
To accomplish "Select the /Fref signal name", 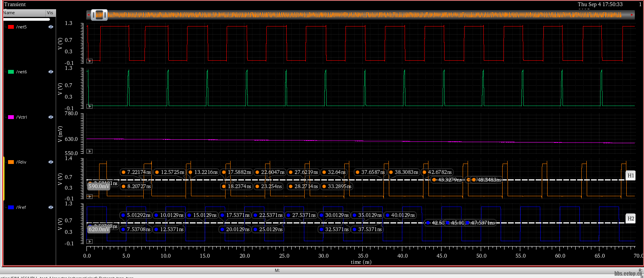I will coord(21,207).
